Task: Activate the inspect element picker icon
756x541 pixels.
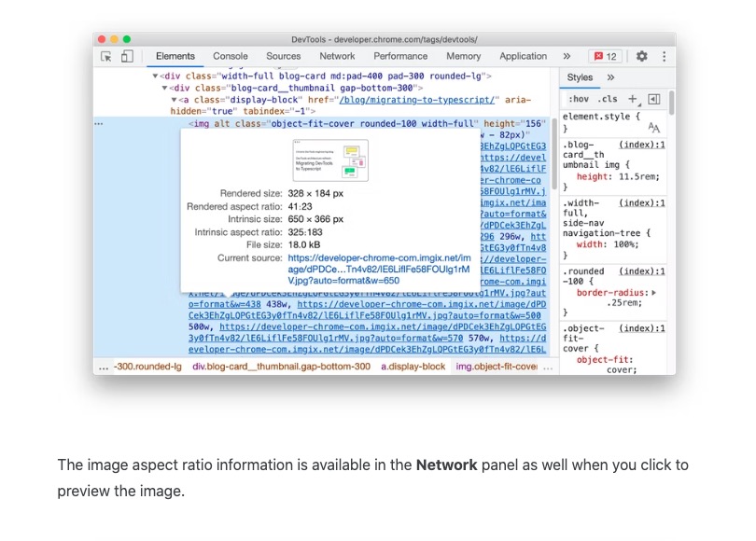Action: coord(106,56)
